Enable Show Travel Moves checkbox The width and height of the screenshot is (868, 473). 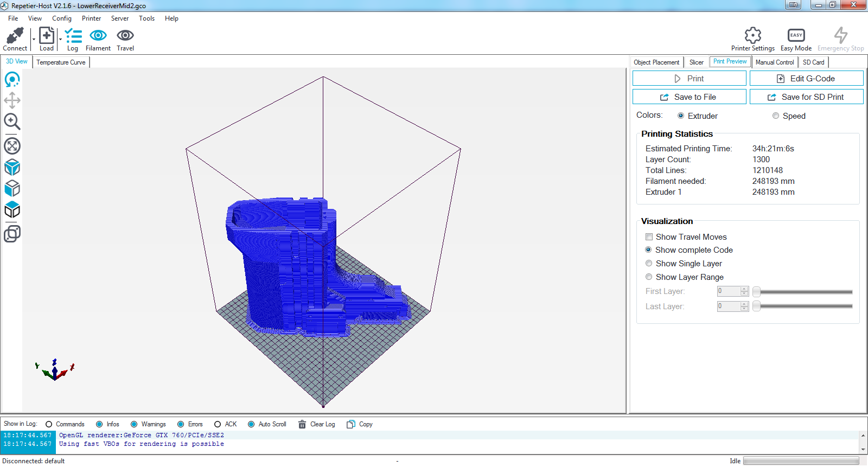(649, 237)
